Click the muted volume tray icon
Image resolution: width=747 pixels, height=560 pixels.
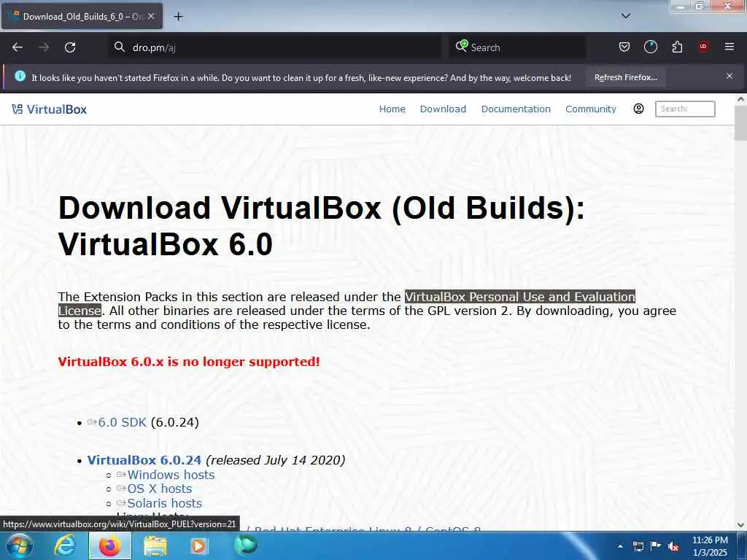(x=673, y=547)
